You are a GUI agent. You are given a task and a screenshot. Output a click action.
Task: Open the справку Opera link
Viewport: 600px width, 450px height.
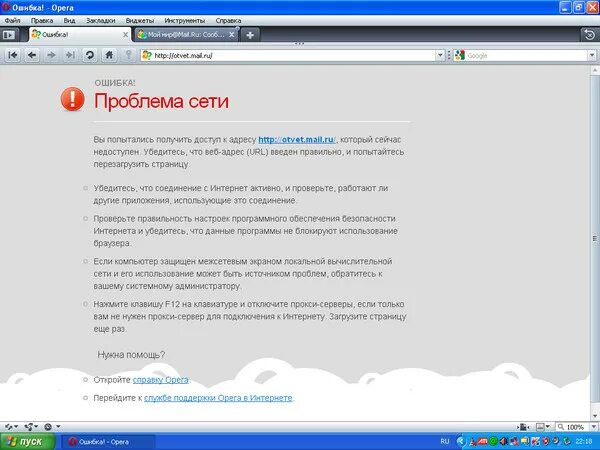161,380
